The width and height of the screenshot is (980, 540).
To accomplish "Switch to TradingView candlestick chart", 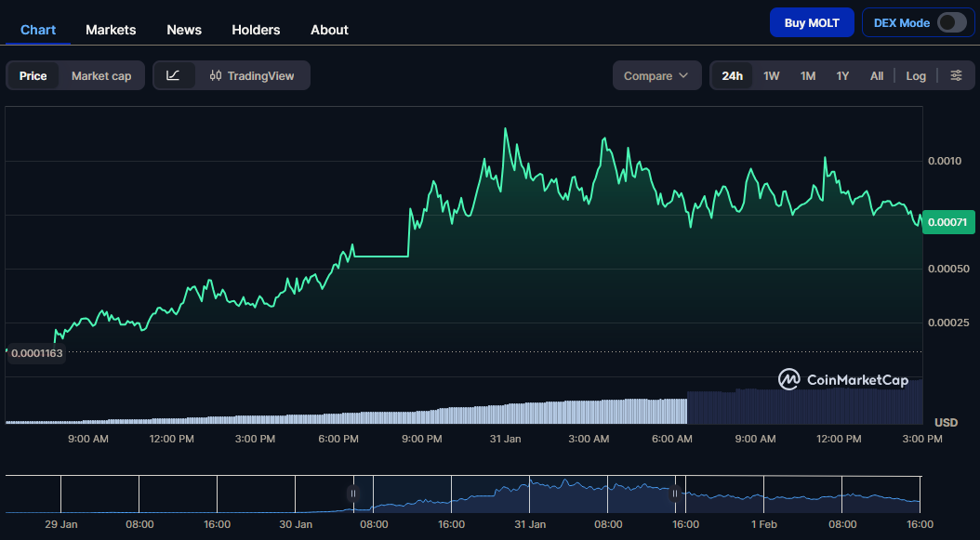I will tap(252, 75).
